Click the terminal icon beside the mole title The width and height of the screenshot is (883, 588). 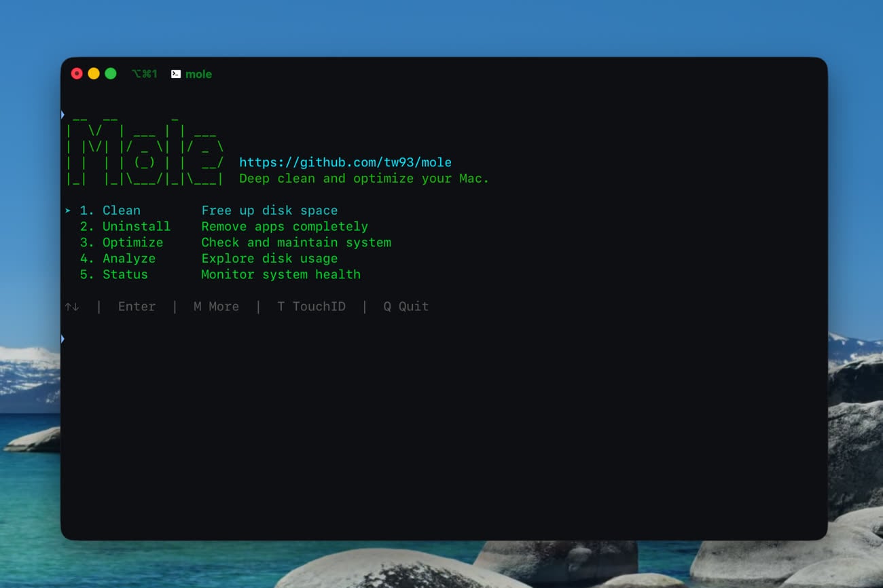(x=176, y=74)
